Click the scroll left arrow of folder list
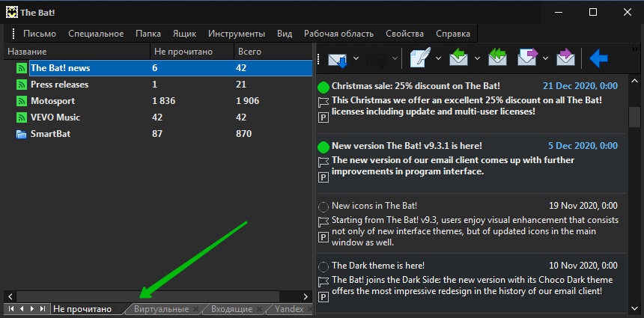The width and height of the screenshot is (644, 318). 10,296
